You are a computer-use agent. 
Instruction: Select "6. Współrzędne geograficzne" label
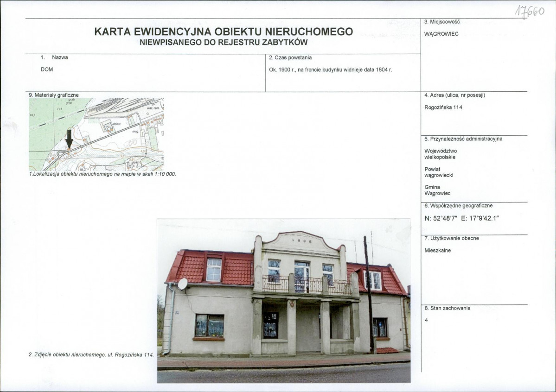(458, 206)
